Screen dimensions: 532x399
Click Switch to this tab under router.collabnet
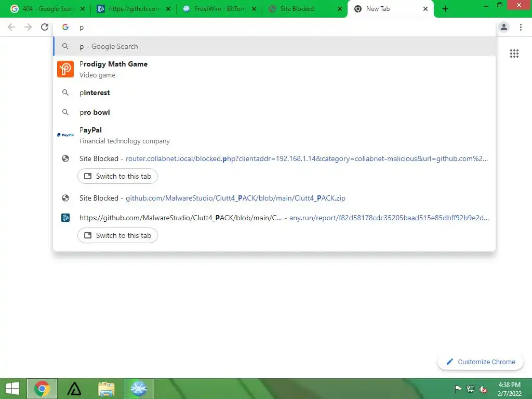[117, 176]
